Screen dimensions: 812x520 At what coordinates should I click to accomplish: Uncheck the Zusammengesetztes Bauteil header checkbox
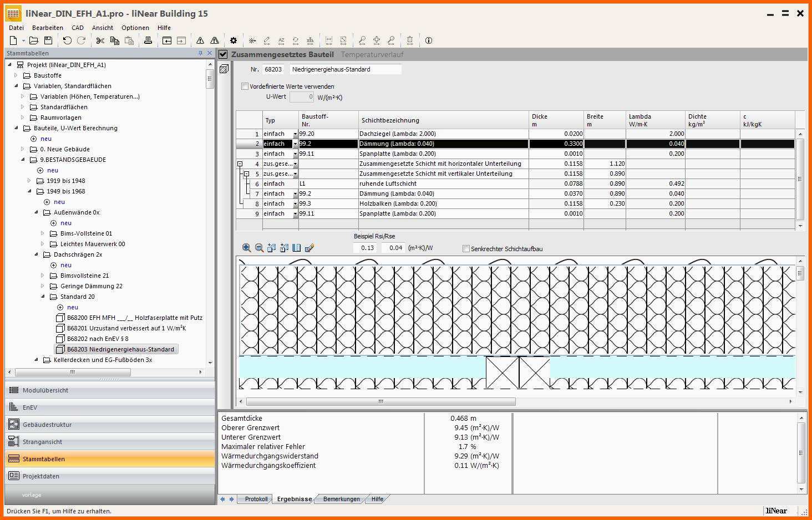tap(223, 54)
